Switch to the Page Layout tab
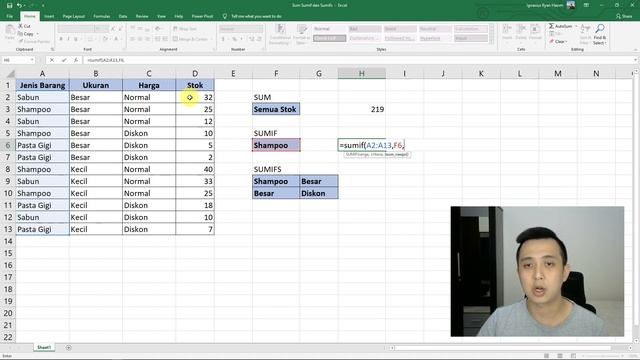Viewport: 640px width, 360px height. 74,16
